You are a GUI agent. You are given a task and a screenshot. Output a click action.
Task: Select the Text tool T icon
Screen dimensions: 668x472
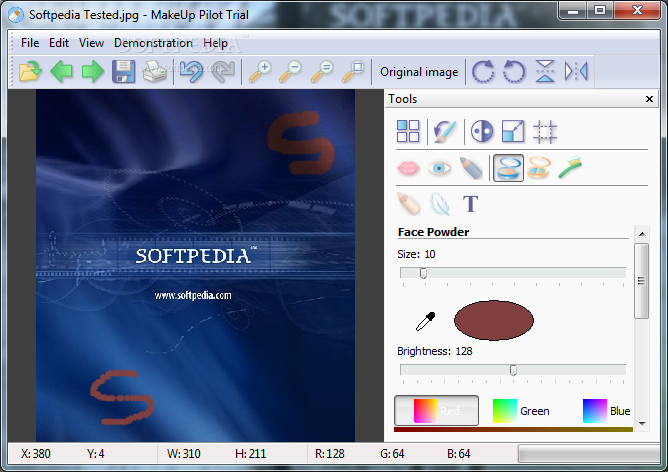tap(470, 204)
